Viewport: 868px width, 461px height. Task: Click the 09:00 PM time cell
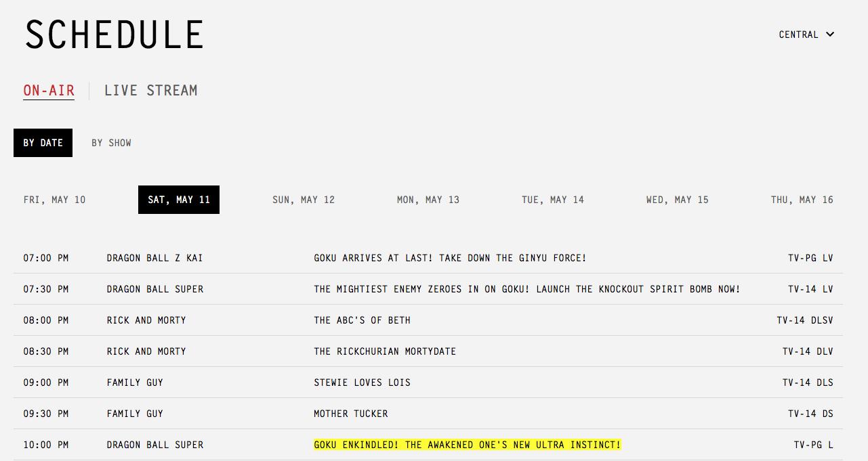click(46, 382)
